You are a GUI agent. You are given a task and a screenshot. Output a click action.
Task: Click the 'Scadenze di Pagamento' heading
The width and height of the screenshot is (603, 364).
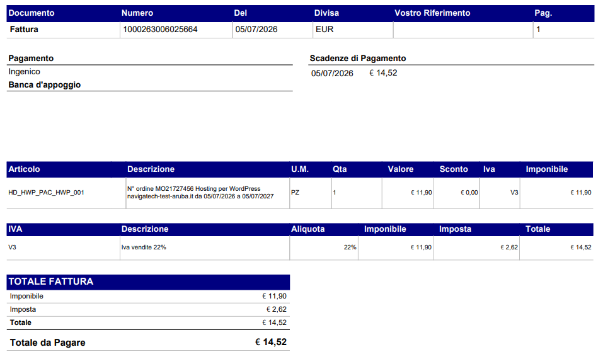tap(358, 59)
